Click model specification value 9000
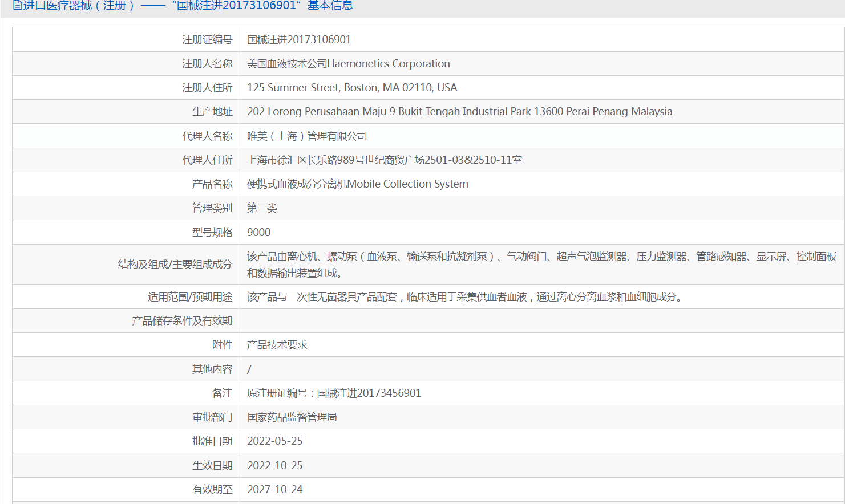This screenshot has width=845, height=504. (x=258, y=232)
